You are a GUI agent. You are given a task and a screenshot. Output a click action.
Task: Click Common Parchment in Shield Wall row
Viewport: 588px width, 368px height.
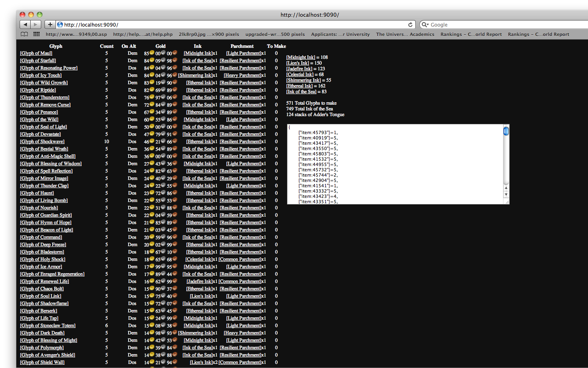tap(240, 362)
